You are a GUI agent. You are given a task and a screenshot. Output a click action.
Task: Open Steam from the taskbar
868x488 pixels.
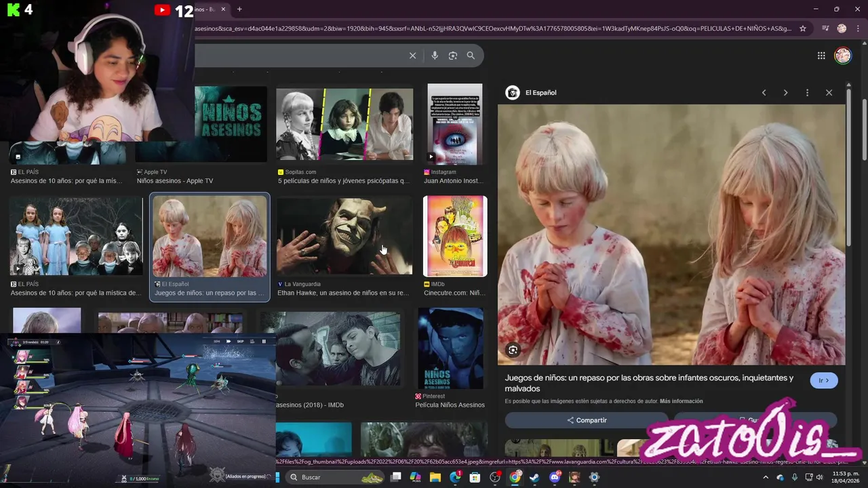point(534,477)
